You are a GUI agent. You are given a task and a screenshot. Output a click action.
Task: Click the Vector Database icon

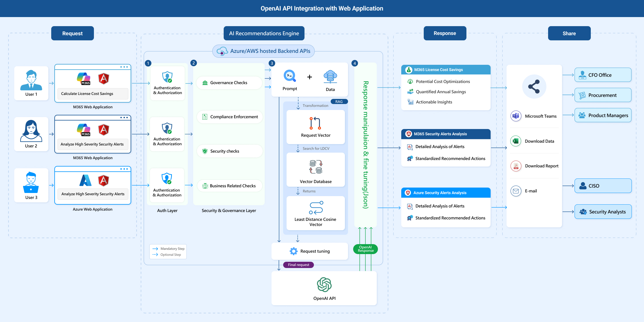(x=316, y=167)
